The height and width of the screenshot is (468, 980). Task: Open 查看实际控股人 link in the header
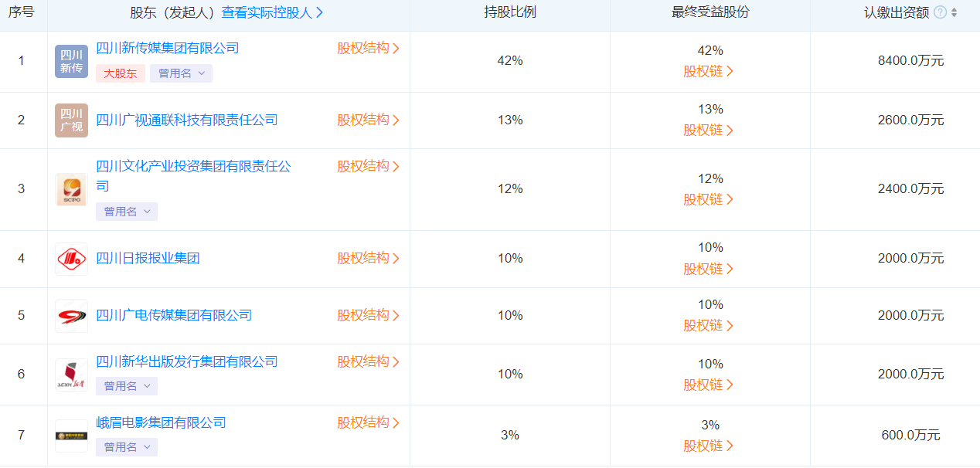[272, 12]
